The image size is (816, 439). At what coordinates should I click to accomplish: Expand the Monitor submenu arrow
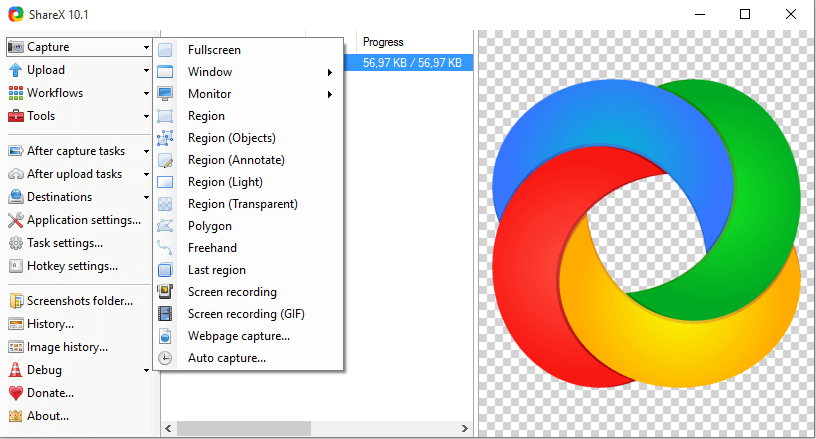pos(329,94)
